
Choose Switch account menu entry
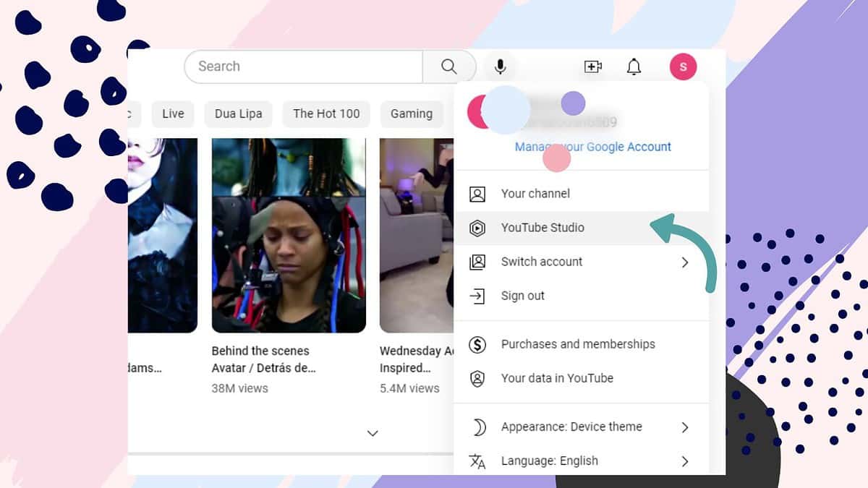pos(582,262)
